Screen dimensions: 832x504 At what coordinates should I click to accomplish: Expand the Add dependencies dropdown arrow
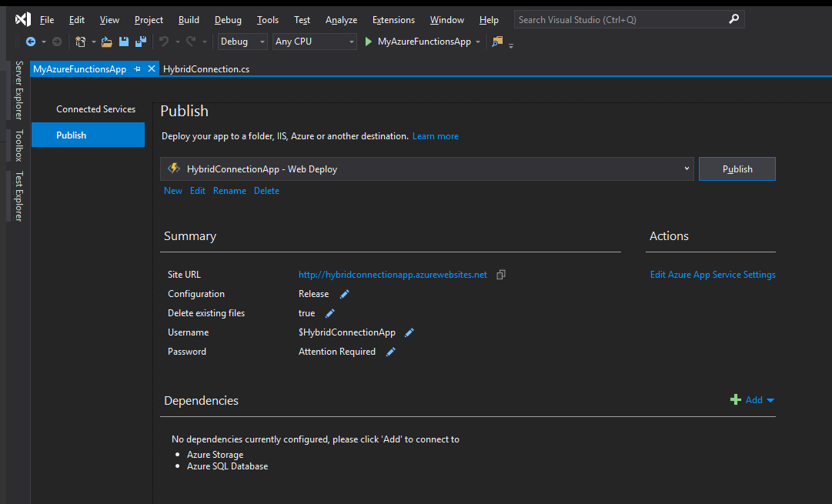point(770,400)
